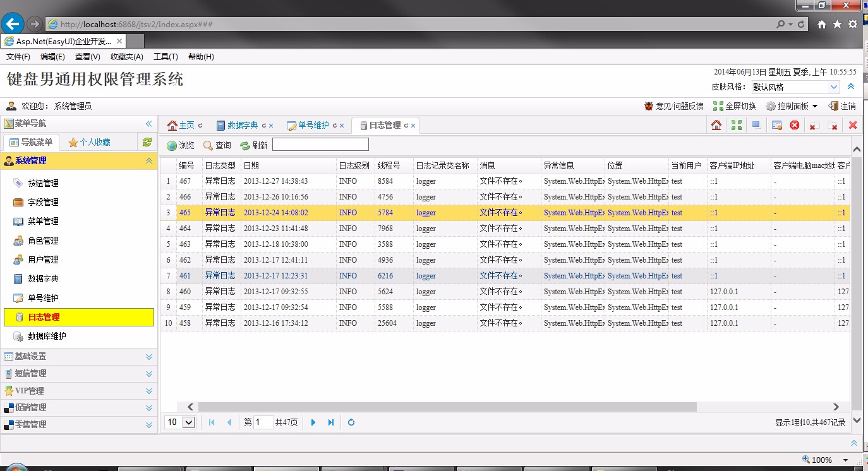This screenshot has height=471, width=868.
Task: Switch to the 数据字典 tab
Action: pyautogui.click(x=243, y=125)
